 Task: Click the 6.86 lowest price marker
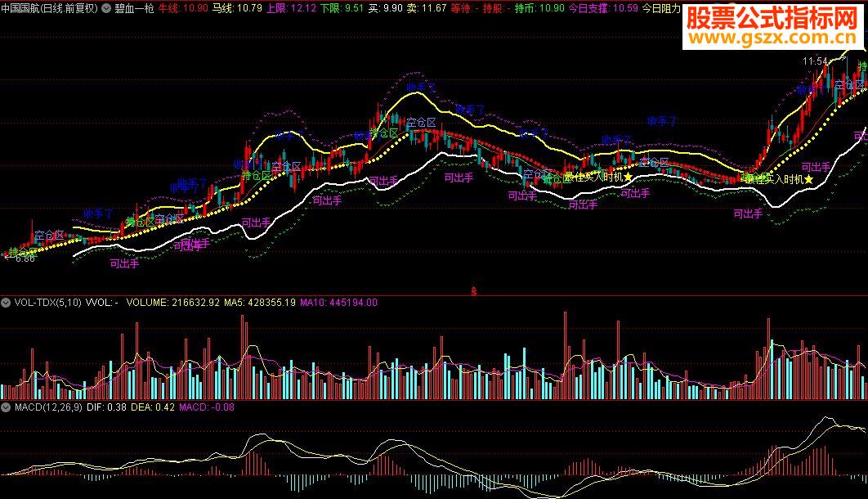[x=25, y=258]
